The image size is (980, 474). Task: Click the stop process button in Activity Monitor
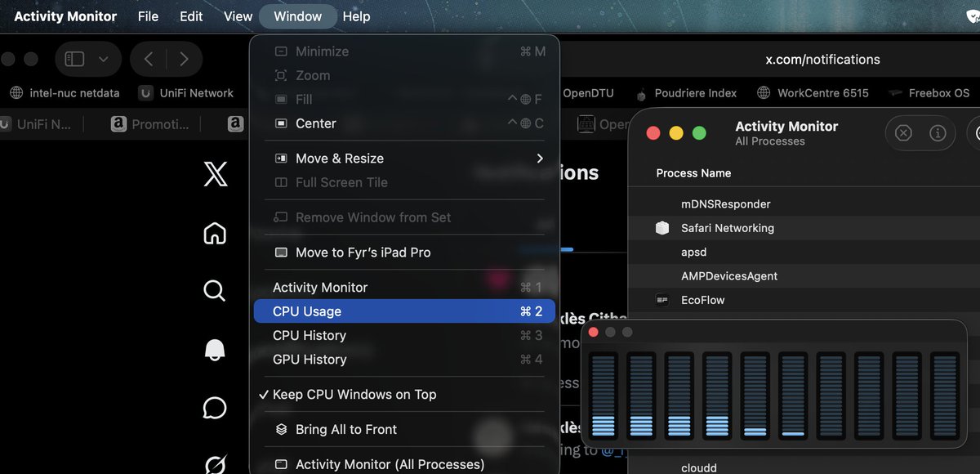tap(903, 132)
